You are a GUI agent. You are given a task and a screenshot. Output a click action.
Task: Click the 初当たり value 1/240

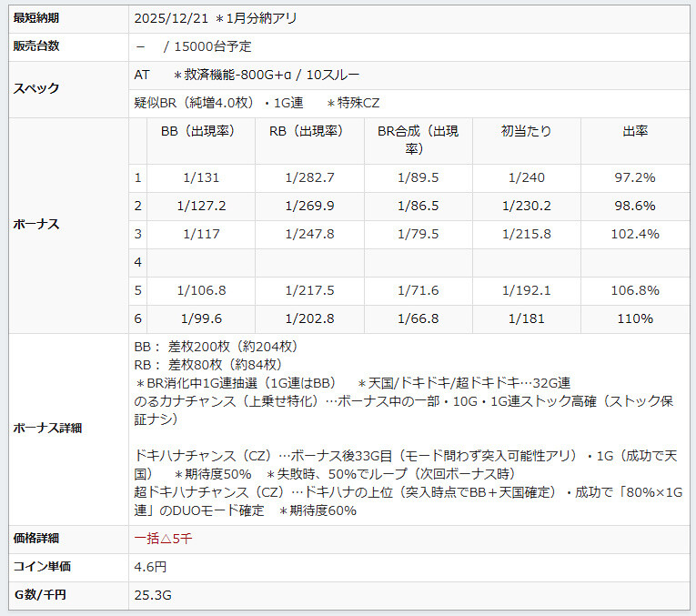point(527,177)
